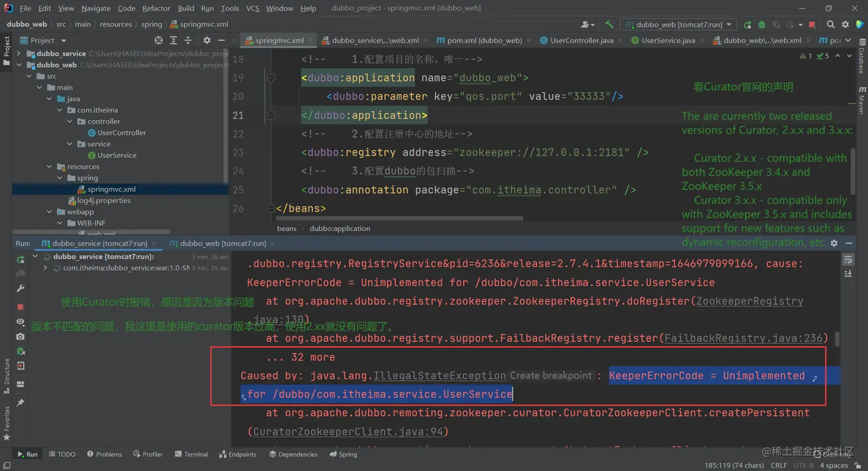Open the Terminal tool window button
The height and width of the screenshot is (471, 868).
[x=191, y=454]
